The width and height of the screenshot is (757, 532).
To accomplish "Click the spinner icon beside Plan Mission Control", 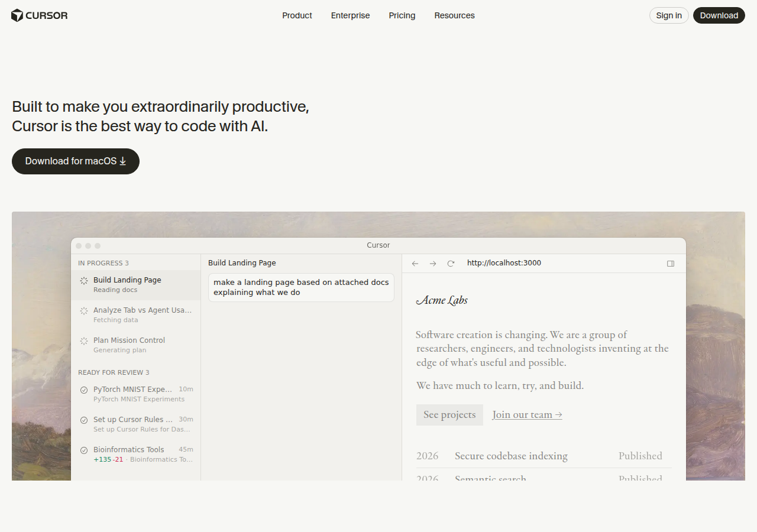I will (84, 341).
